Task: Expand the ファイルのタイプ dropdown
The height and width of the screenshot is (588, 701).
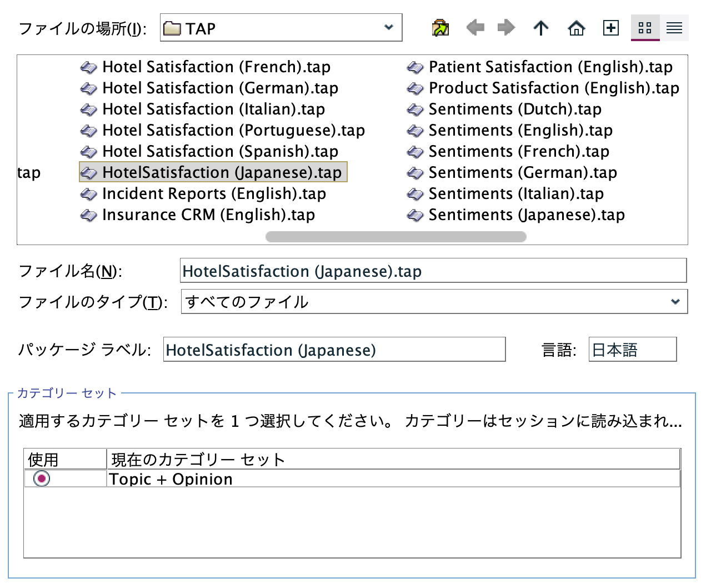Action: point(675,301)
